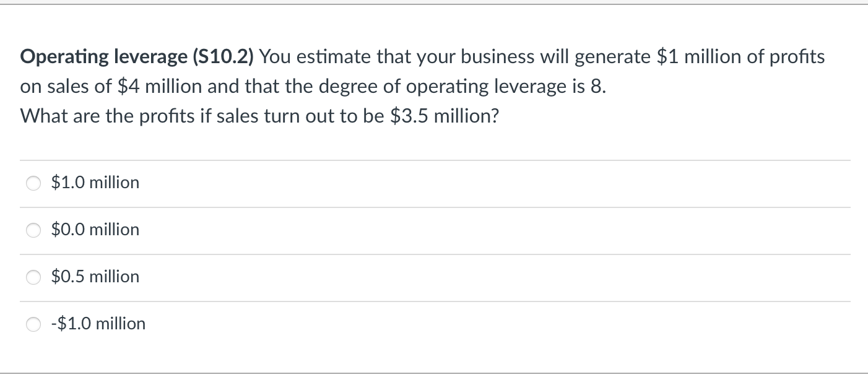Click the $0.5 million answer text
This screenshot has height=390, width=868.
tap(95, 277)
